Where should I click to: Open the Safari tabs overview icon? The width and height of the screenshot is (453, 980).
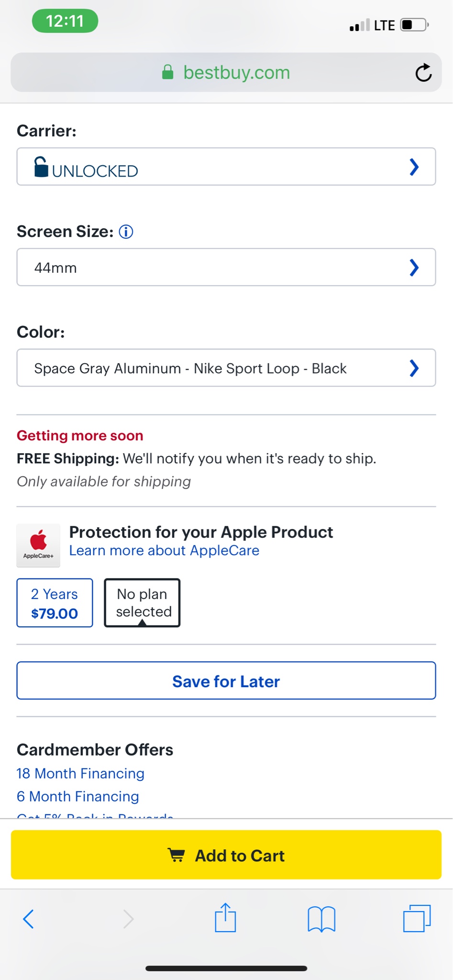pos(417,918)
